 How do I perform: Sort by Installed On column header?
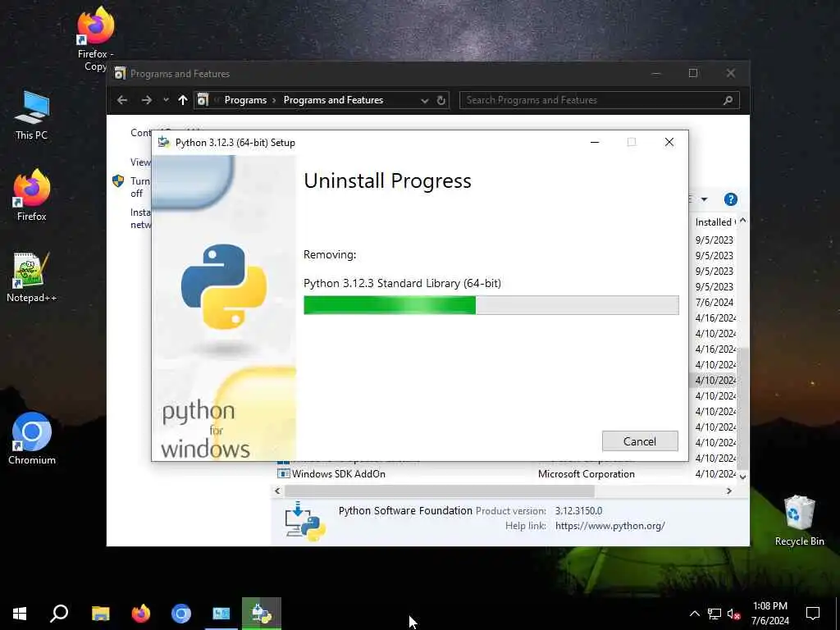pos(714,221)
